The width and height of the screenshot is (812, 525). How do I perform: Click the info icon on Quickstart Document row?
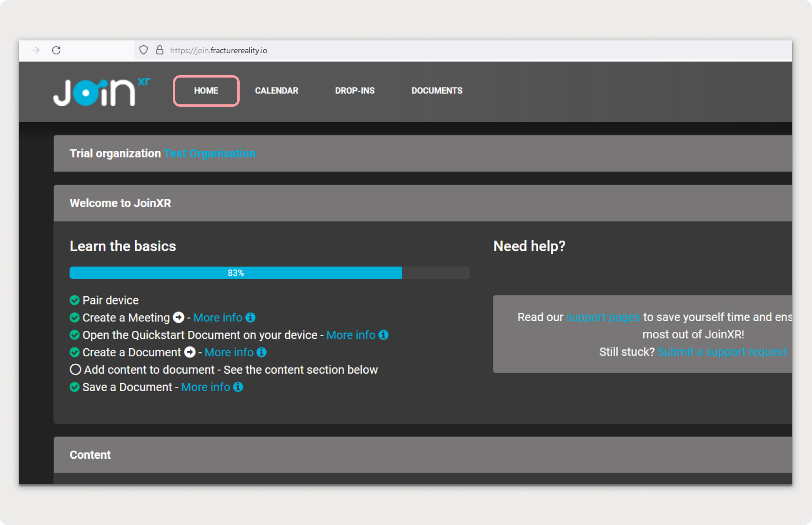click(x=383, y=335)
